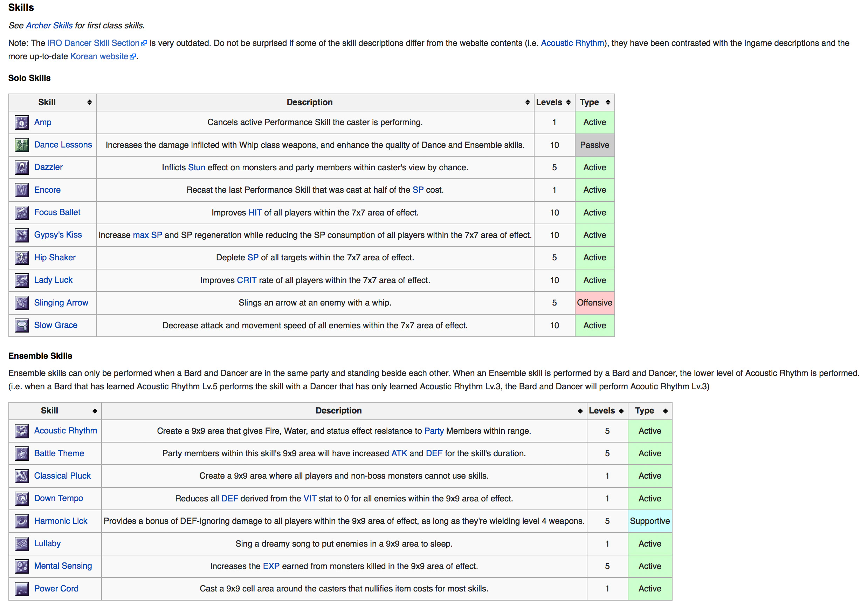Click the Harmonic Lick skill icon
The image size is (868, 609).
pyautogui.click(x=22, y=522)
